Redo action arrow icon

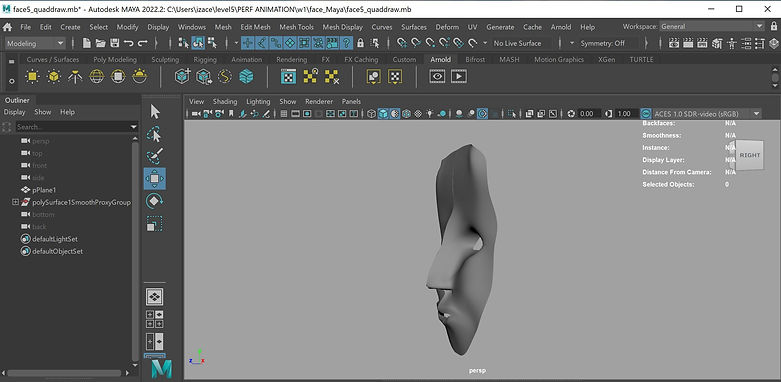point(142,43)
